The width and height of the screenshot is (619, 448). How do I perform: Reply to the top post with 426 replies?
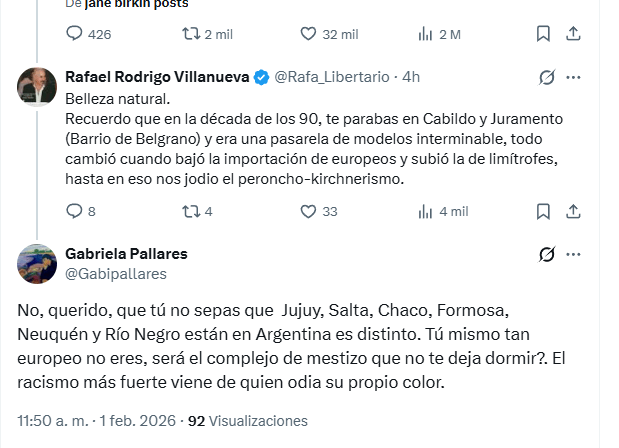pyautogui.click(x=74, y=34)
